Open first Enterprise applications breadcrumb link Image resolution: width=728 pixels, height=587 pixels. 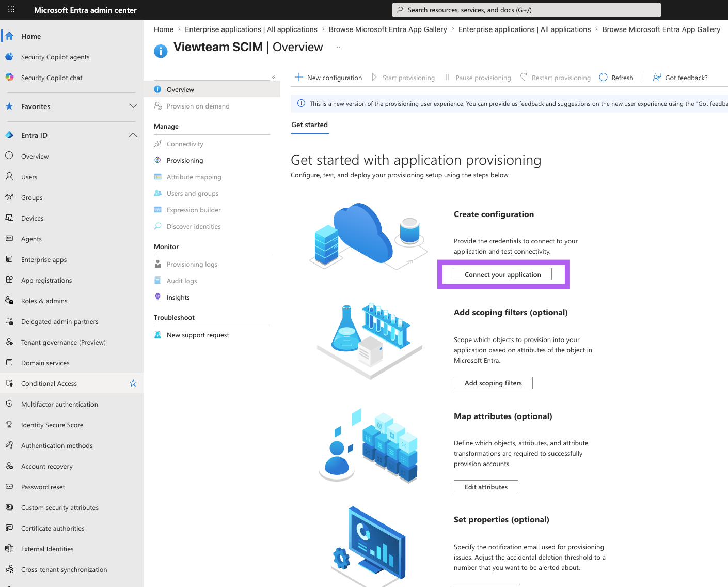click(251, 29)
